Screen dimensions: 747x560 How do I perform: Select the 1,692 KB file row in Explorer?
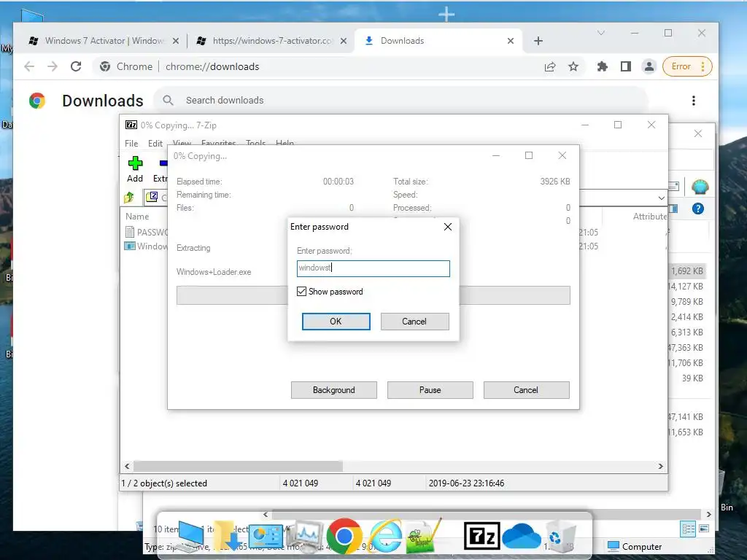point(687,271)
